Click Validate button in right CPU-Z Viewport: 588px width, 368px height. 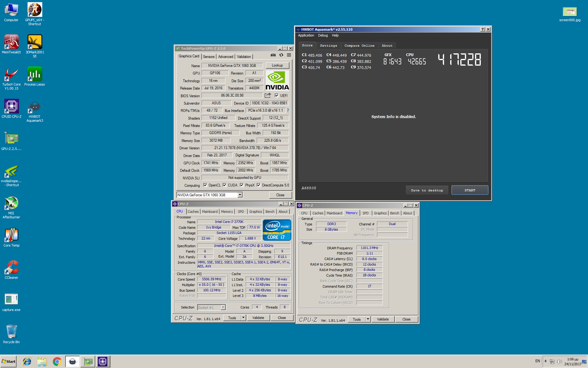(383, 319)
